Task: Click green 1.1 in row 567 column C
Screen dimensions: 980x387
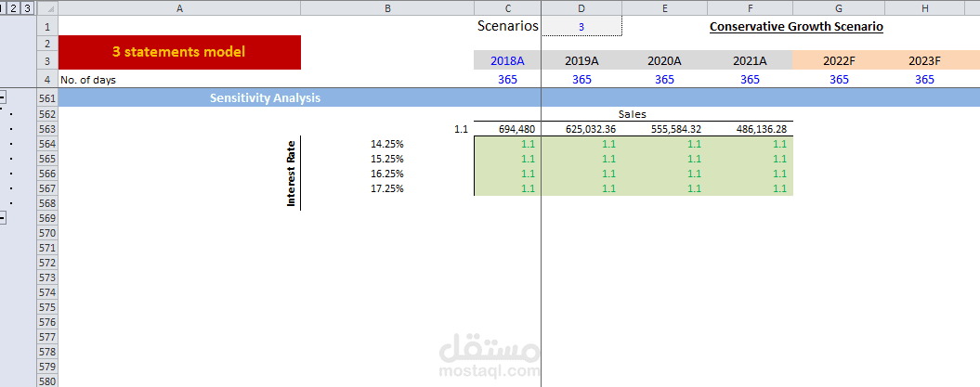Action: [x=529, y=188]
